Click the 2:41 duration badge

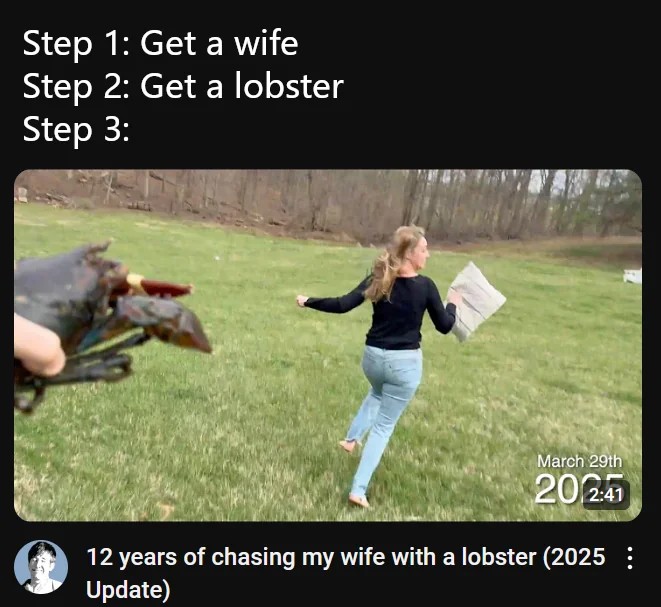tap(606, 494)
